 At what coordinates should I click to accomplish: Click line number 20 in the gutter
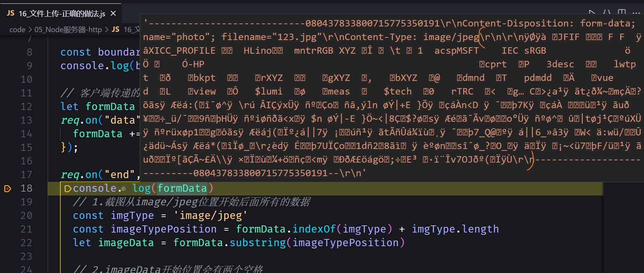point(26,216)
